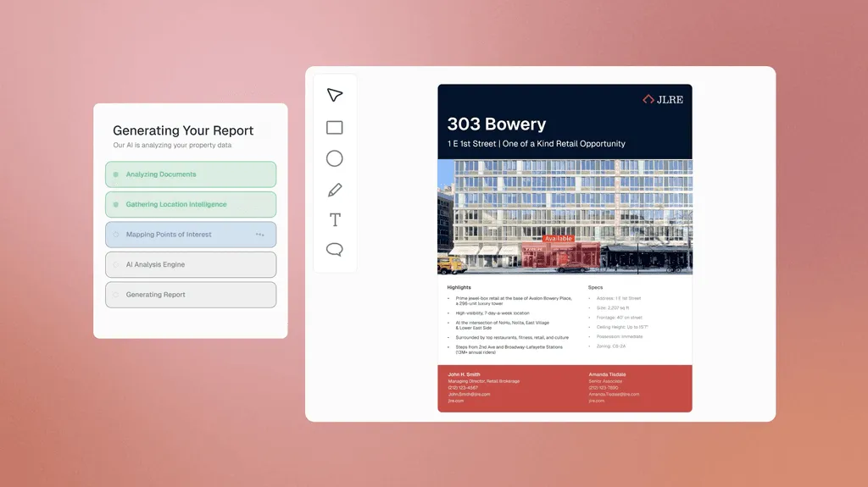Select Mapping Points of Interest step
This screenshot has width=868, height=487.
coord(191,235)
